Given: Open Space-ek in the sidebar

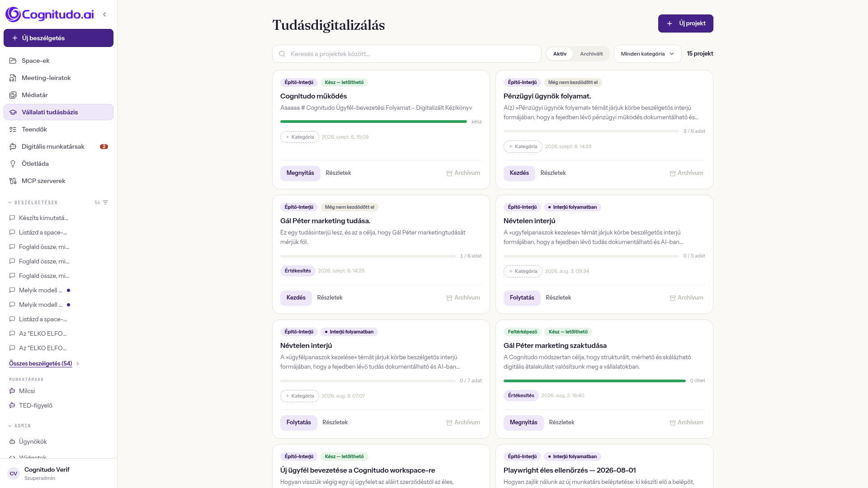Looking at the screenshot, I should pos(58,61).
